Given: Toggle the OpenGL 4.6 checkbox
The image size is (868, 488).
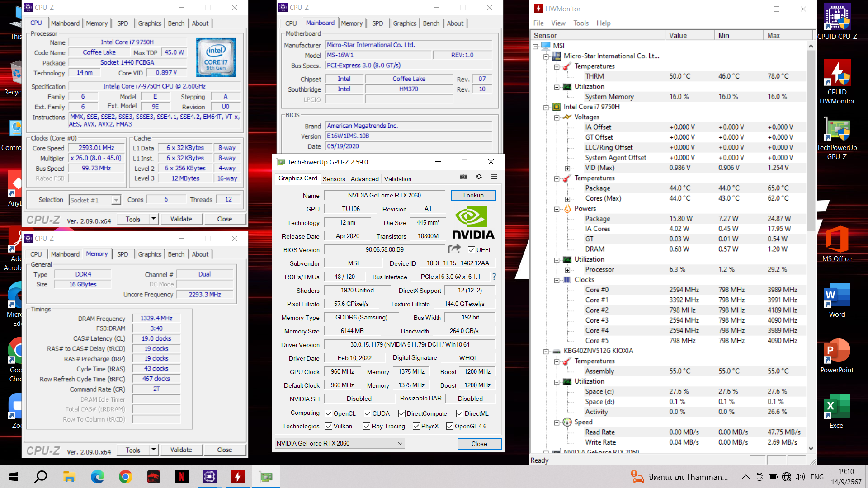Looking at the screenshot, I should [x=449, y=426].
